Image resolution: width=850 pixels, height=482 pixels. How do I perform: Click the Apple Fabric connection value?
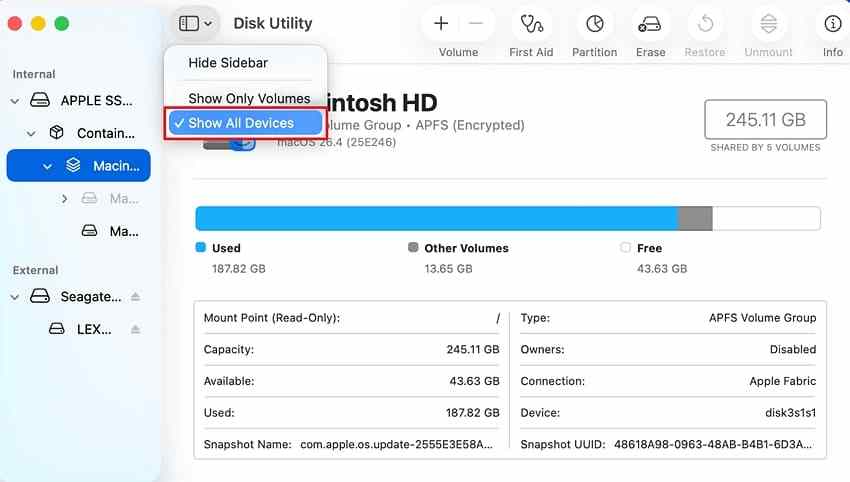pos(782,381)
